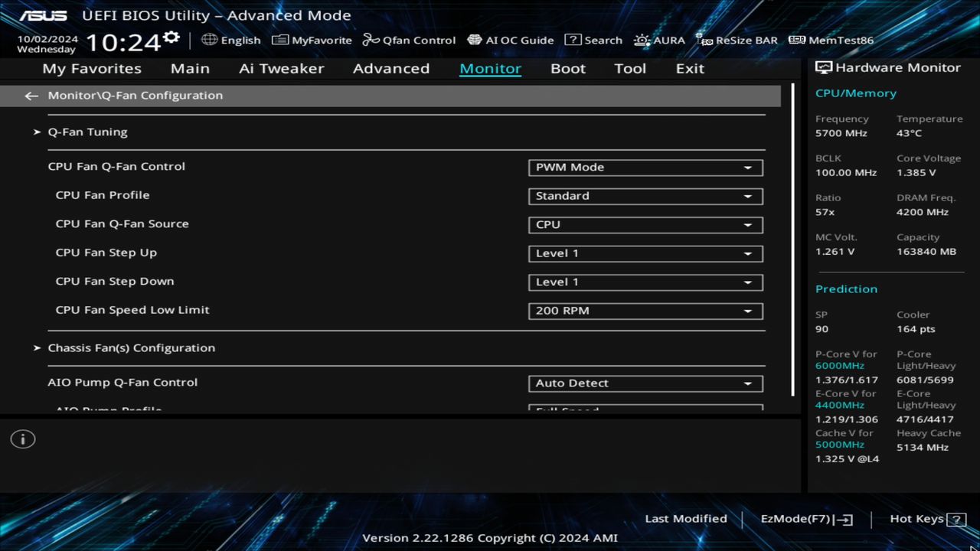The image size is (980, 551).
Task: Start MemTest86 from the toolbar
Action: (831, 40)
